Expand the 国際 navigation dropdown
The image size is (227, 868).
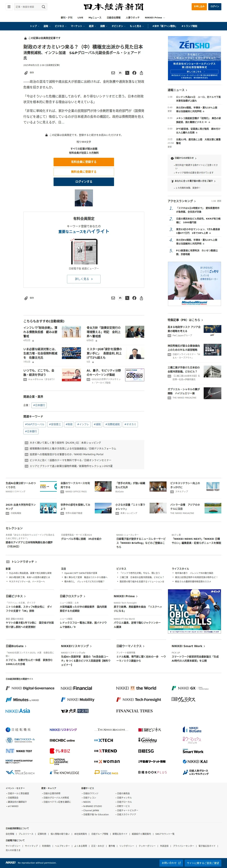[x=104, y=26]
